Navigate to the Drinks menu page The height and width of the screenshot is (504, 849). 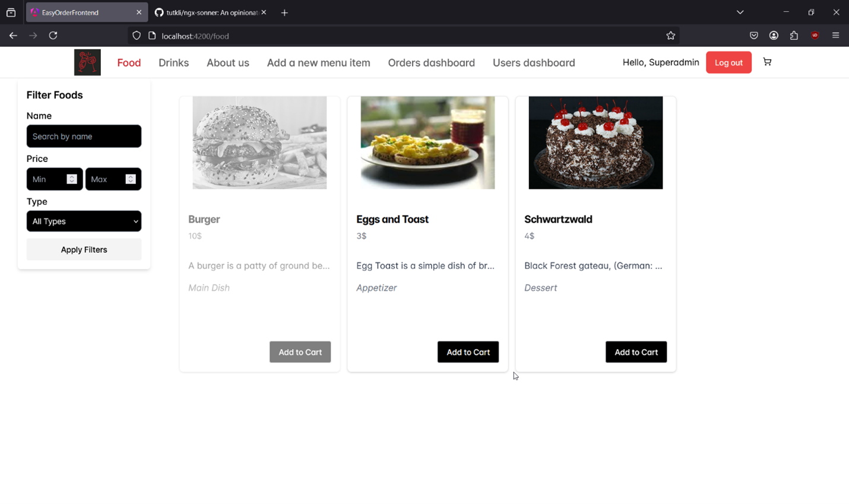click(x=173, y=62)
